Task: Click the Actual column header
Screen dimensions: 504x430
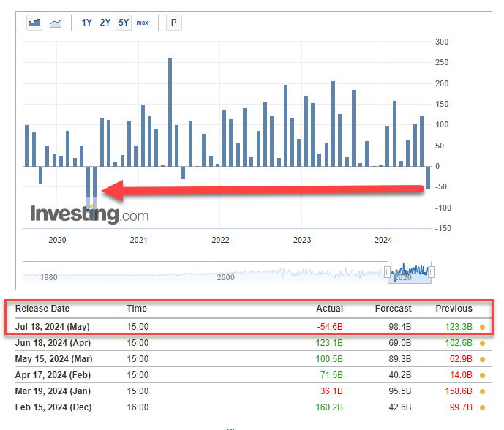Action: point(329,309)
